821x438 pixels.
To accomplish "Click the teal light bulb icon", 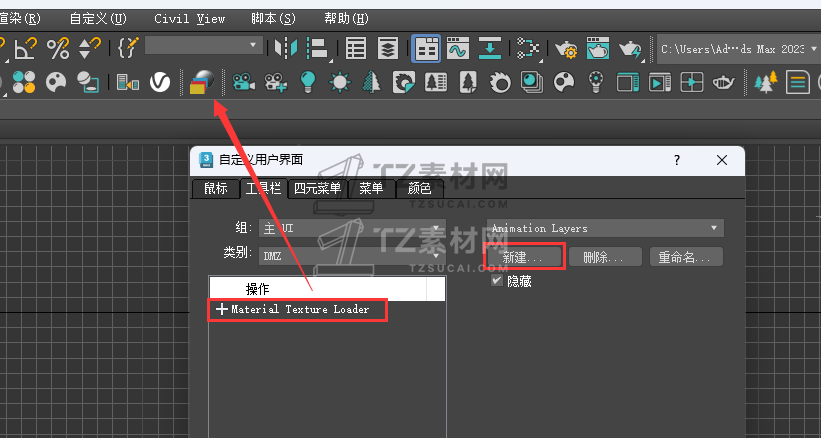I will point(308,82).
